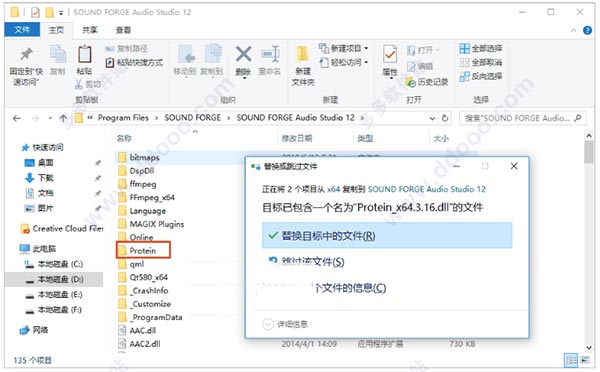The image size is (600, 372).
Task: Click the Pin to Quick access icon
Action: tap(26, 54)
